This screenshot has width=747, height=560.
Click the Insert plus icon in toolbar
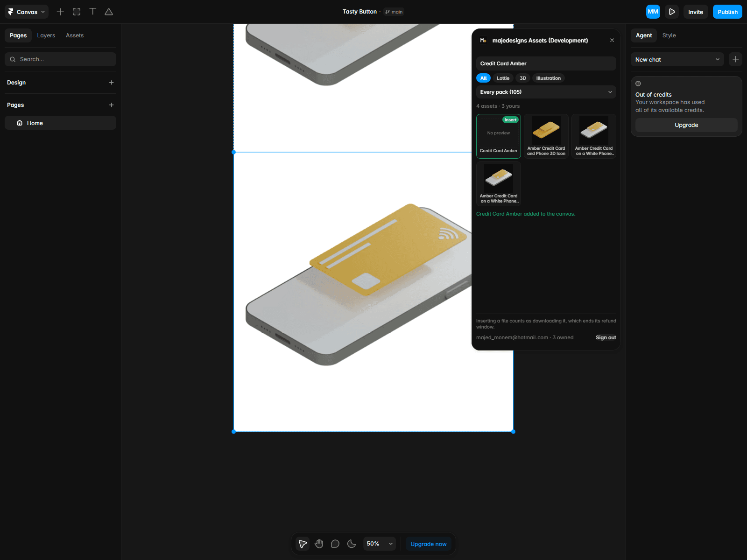(x=60, y=12)
